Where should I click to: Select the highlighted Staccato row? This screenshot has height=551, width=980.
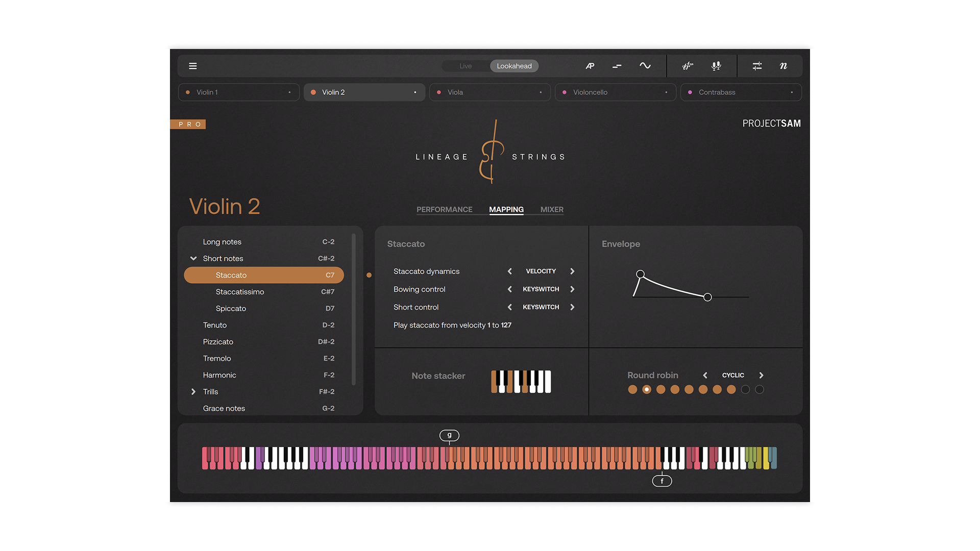click(x=264, y=275)
